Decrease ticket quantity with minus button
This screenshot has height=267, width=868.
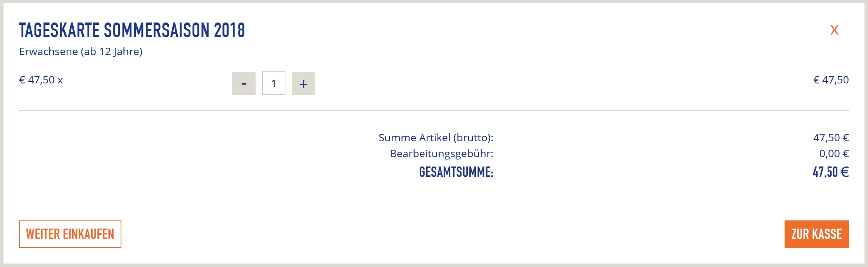(244, 83)
